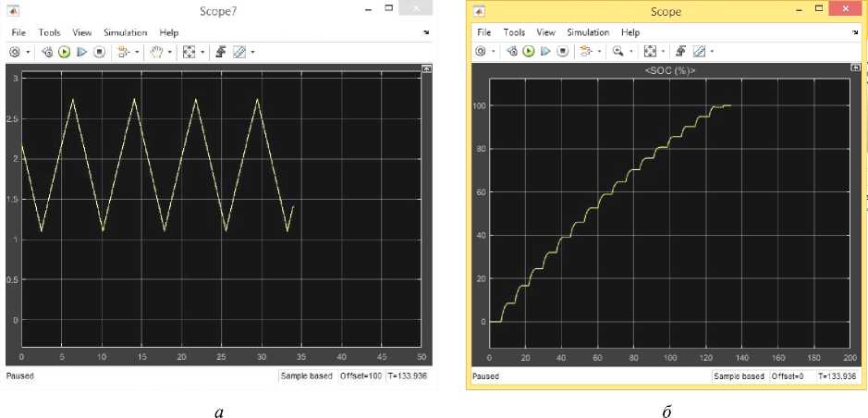Viewport: 868px width, 418px height.
Task: Open View menu in Scope7 window
Action: pyautogui.click(x=82, y=32)
